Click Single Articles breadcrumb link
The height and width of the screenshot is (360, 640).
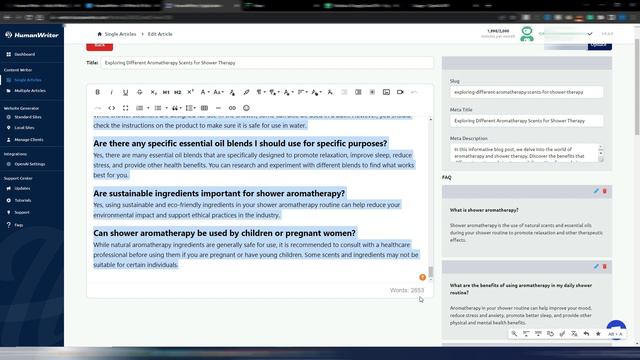click(120, 34)
